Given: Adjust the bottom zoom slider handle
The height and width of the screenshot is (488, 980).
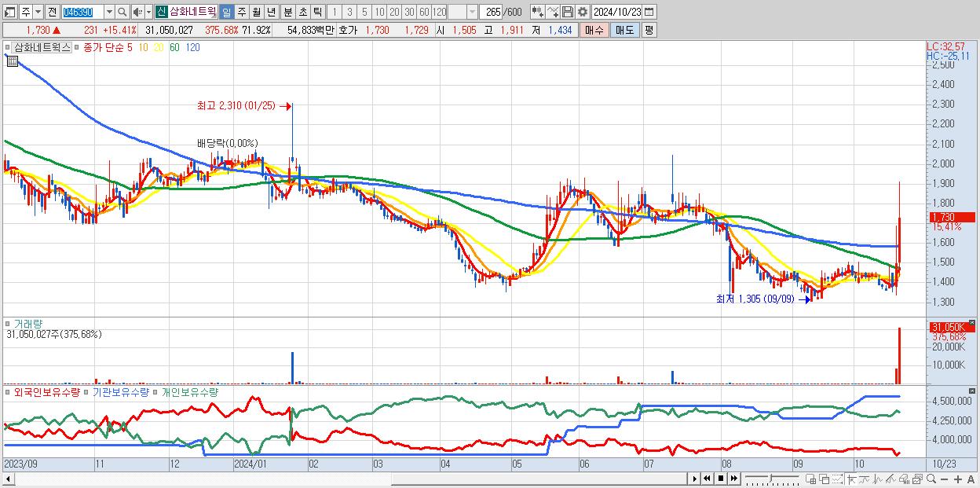Looking at the screenshot, I should 772,477.
